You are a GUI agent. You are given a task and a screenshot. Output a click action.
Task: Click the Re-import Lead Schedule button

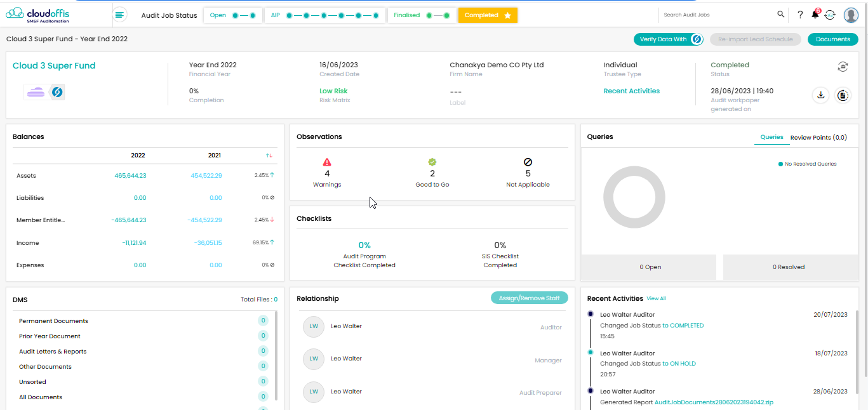point(755,39)
